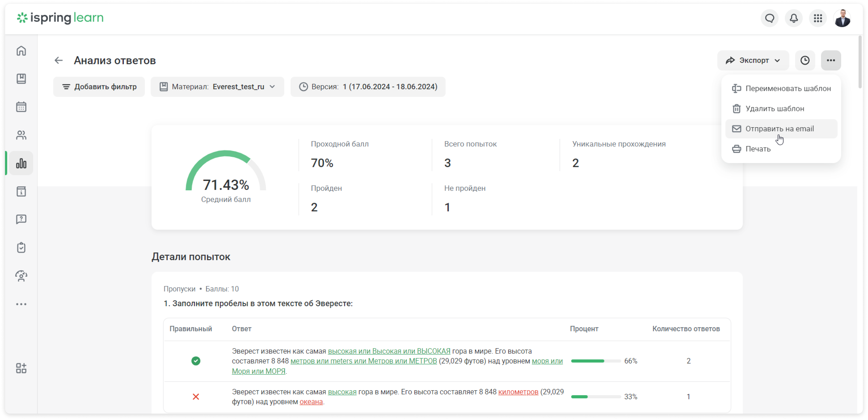Select Печать menu item

click(781, 149)
